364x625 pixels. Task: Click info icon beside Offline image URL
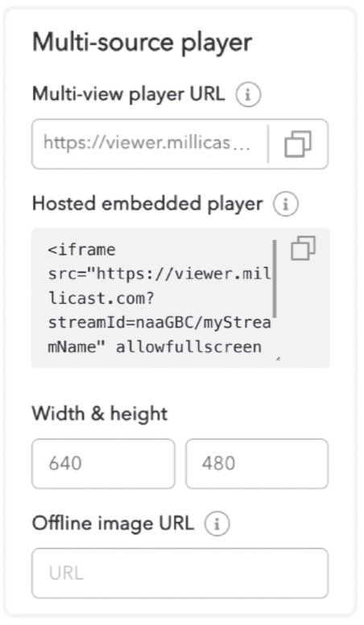(x=217, y=524)
